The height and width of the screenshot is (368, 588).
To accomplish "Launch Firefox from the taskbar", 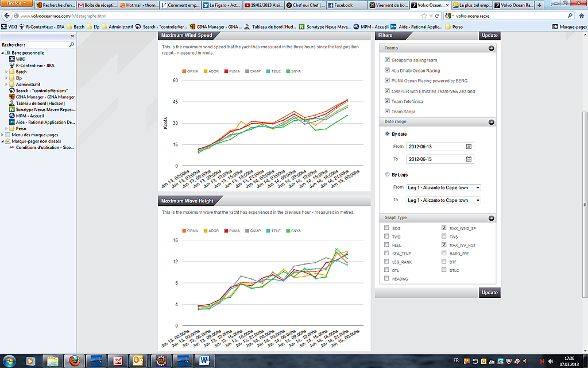I will (74, 361).
